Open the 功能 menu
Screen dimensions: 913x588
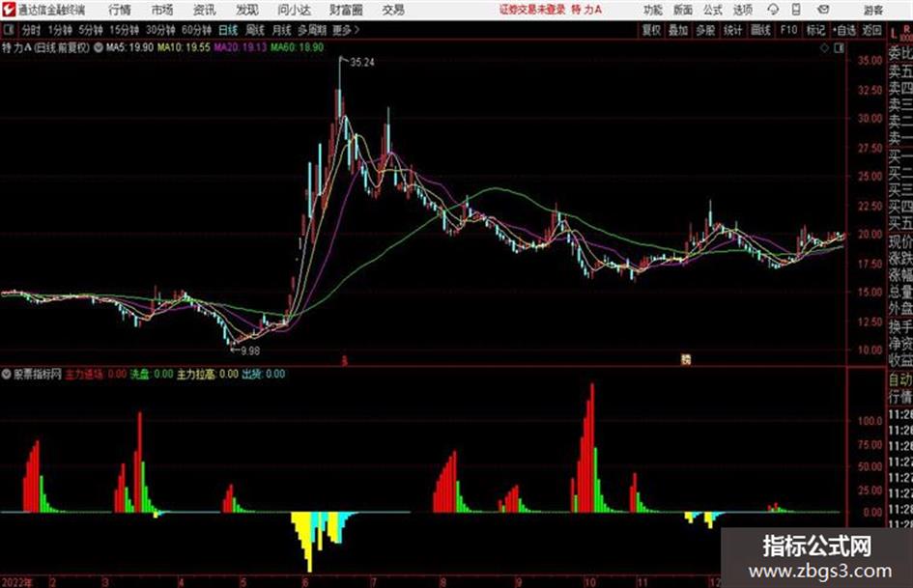click(653, 10)
